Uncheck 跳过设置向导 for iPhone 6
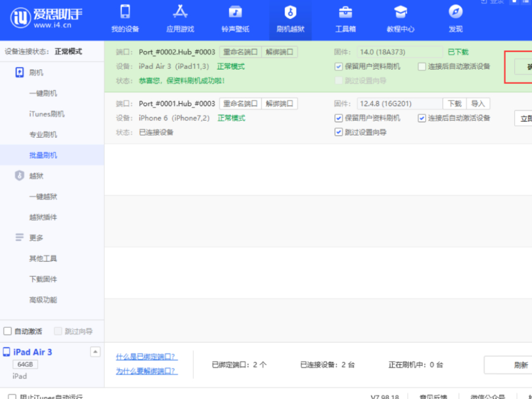Image resolution: width=532 pixels, height=399 pixels. (339, 132)
